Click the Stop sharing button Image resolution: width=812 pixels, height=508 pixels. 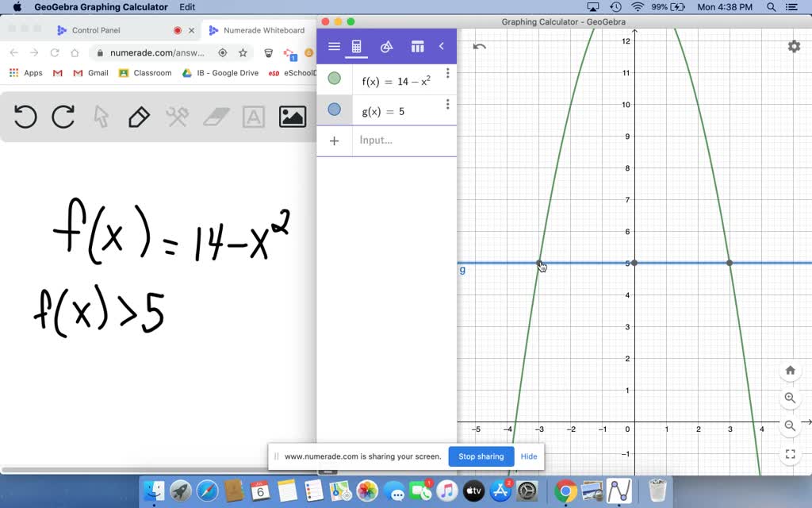481,456
